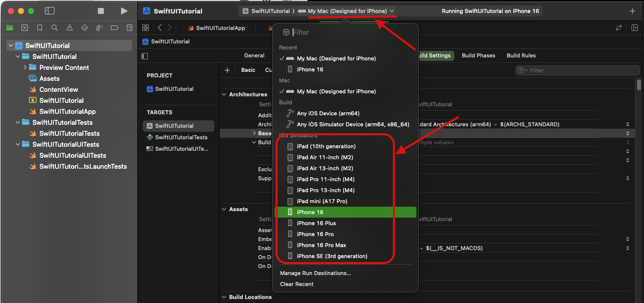Click the build settings vertical scrollbar
The height and width of the screenshot is (303, 644).
tap(640, 85)
